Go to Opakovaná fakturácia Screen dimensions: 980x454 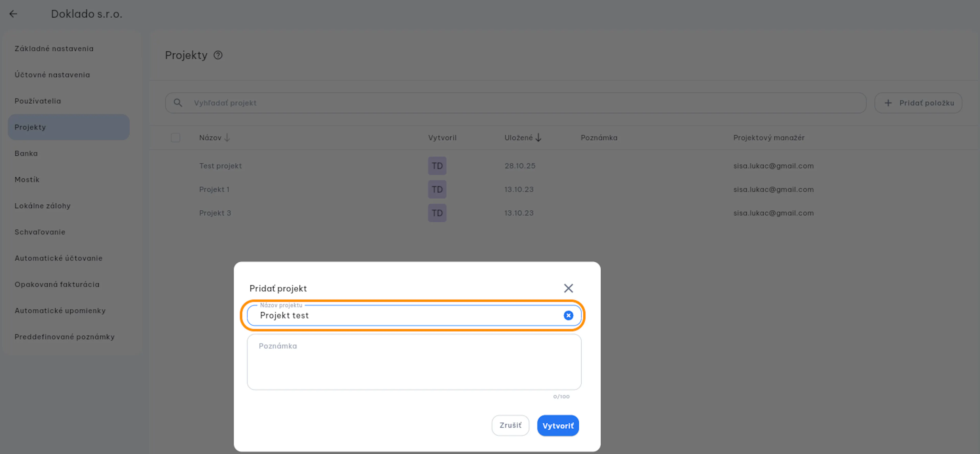click(x=68, y=285)
